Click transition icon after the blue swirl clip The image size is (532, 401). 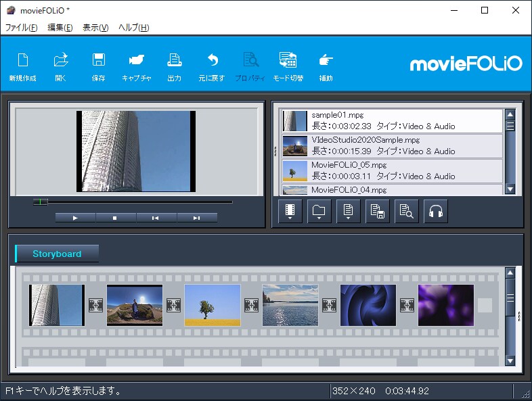coord(407,305)
